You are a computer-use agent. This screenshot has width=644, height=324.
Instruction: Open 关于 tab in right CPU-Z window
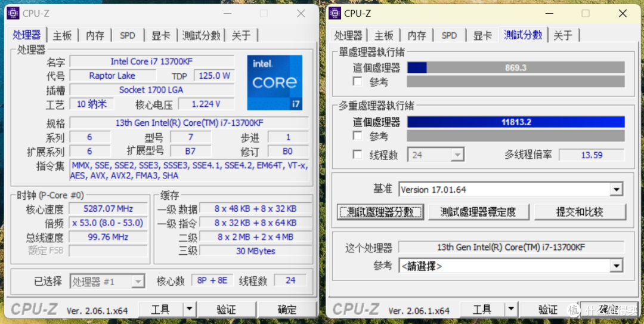[563, 35]
